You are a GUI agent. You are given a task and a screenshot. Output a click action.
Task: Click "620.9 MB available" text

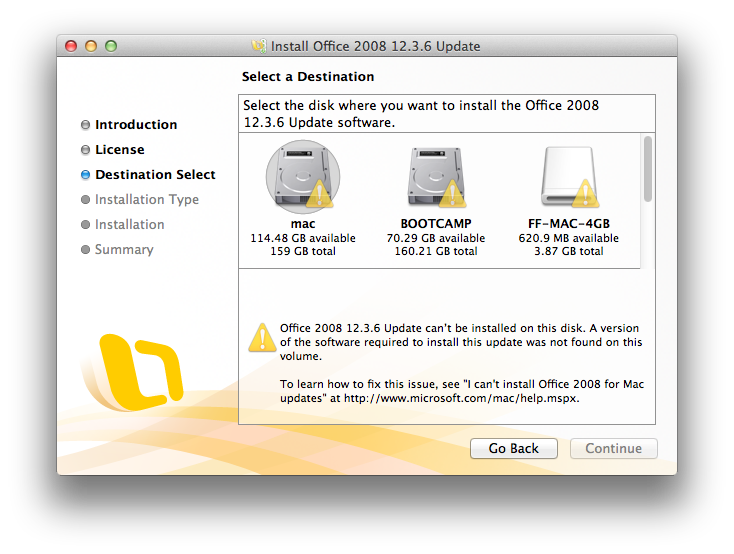pyautogui.click(x=569, y=238)
